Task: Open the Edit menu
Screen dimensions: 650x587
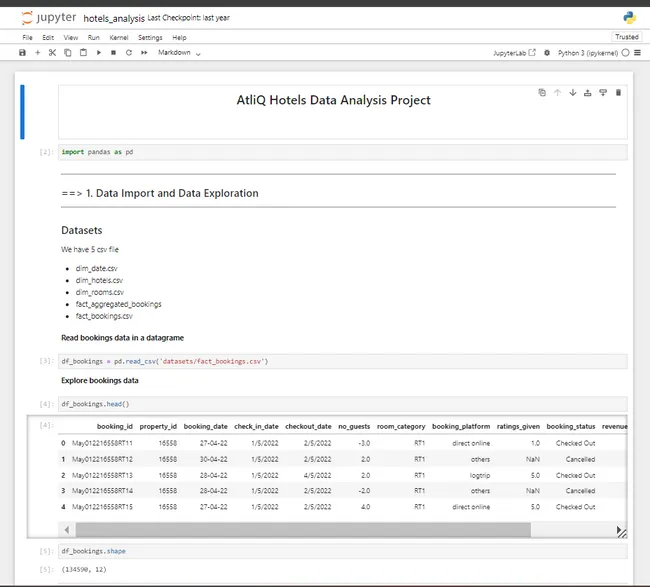Action: (48, 37)
